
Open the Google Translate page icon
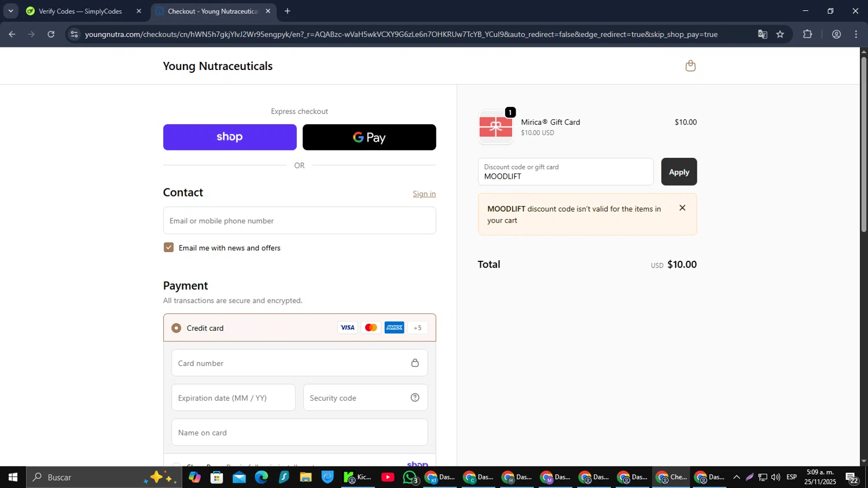coord(763,34)
